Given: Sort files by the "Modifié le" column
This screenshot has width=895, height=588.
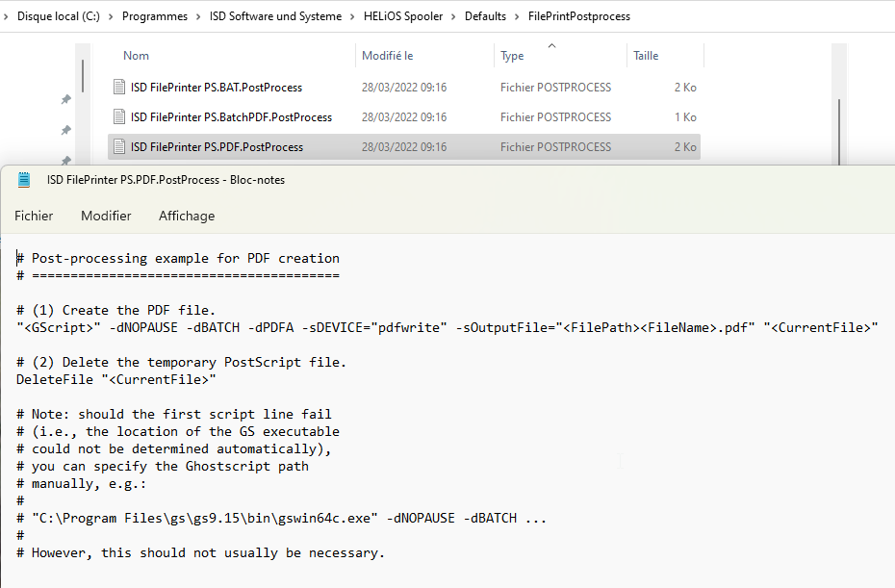Looking at the screenshot, I should pos(388,56).
